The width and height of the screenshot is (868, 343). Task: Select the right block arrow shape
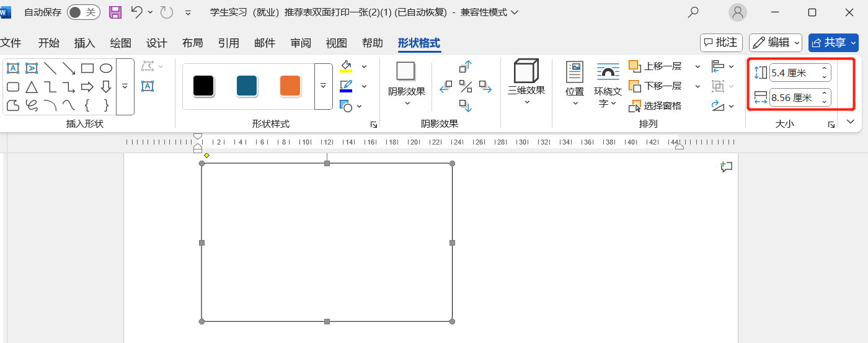pos(87,87)
